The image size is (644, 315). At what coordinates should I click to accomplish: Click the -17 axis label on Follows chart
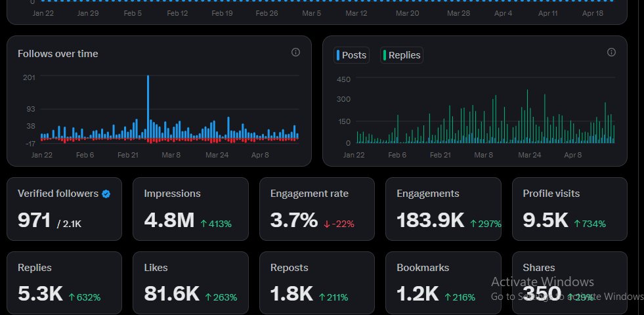point(30,143)
